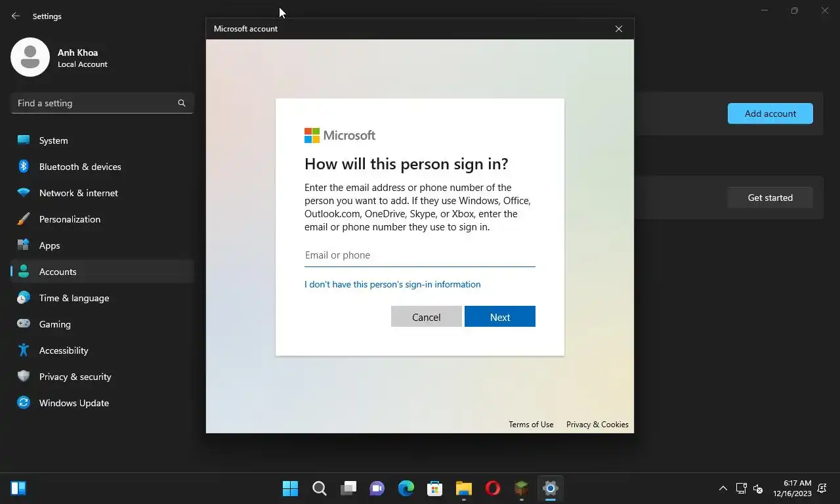
Task: Open System settings in sidebar
Action: (102, 140)
